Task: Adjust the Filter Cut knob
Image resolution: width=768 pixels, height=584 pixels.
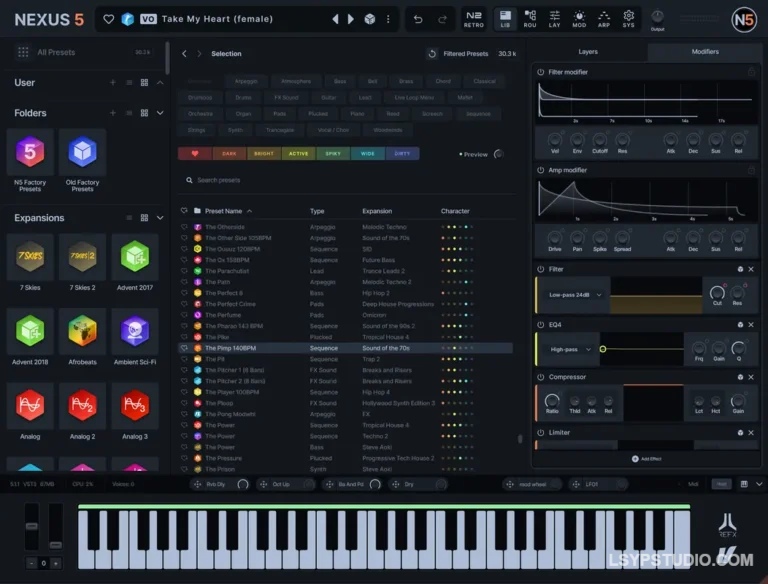Action: (717, 293)
